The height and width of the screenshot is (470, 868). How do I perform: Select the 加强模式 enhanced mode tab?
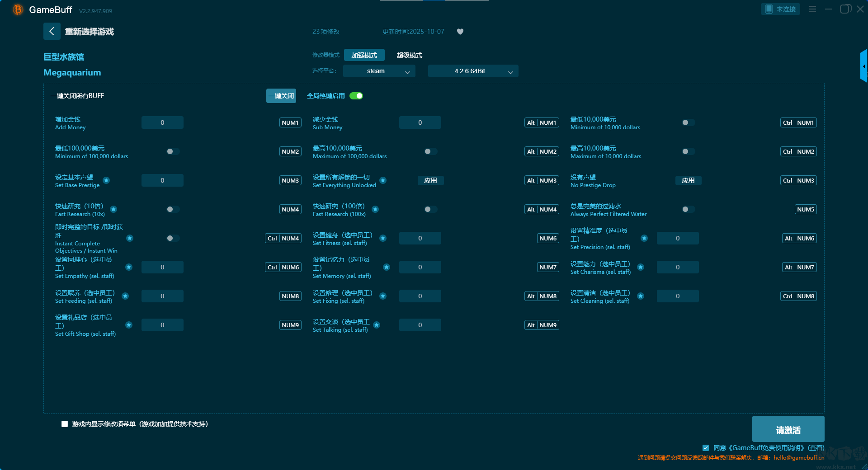tap(364, 55)
